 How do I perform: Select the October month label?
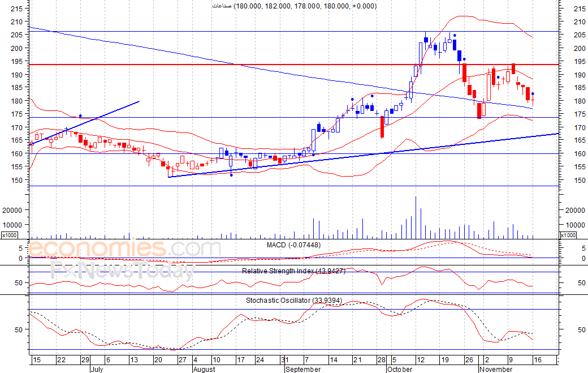[400, 369]
